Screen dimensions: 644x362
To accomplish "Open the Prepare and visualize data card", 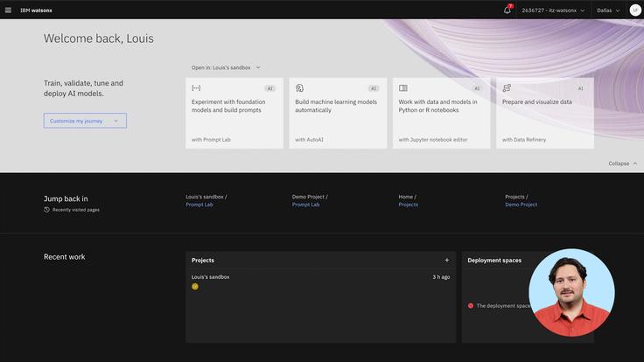I will click(545, 114).
